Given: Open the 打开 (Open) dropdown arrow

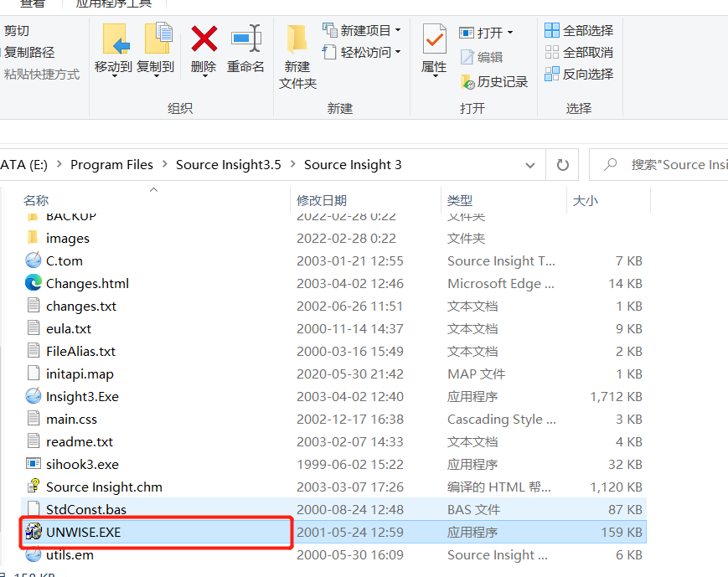Looking at the screenshot, I should (509, 32).
